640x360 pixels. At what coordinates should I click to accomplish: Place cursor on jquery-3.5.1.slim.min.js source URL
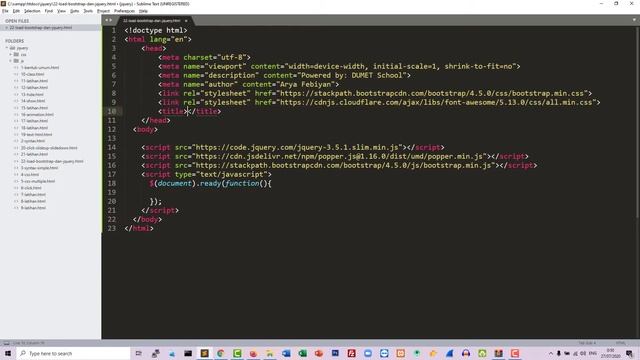pyautogui.click(x=297, y=147)
